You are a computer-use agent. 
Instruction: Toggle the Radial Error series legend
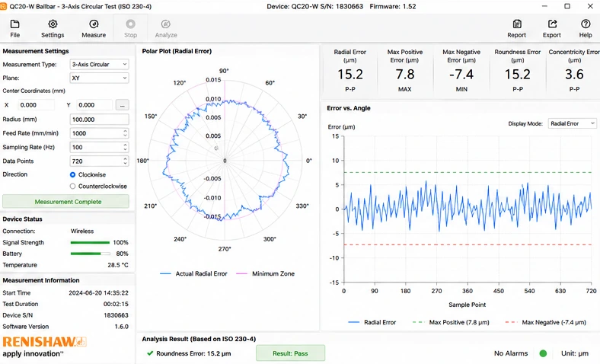372,322
